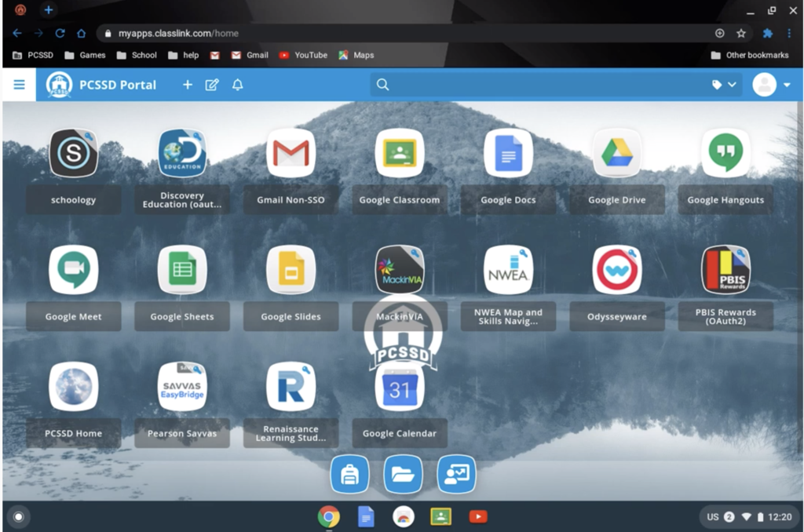Open NWEA Map and Skills Navigator icon
The width and height of the screenshot is (804, 532).
tap(508, 270)
